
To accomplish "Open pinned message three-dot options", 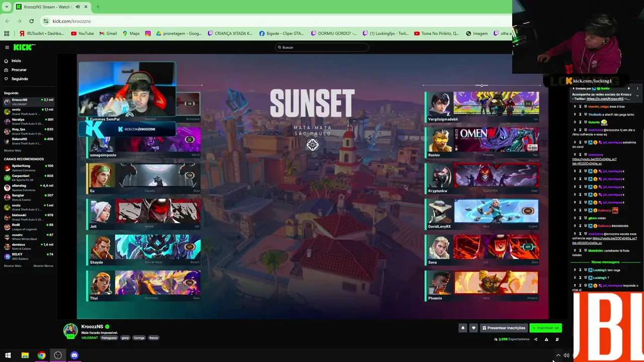I will [x=637, y=88].
